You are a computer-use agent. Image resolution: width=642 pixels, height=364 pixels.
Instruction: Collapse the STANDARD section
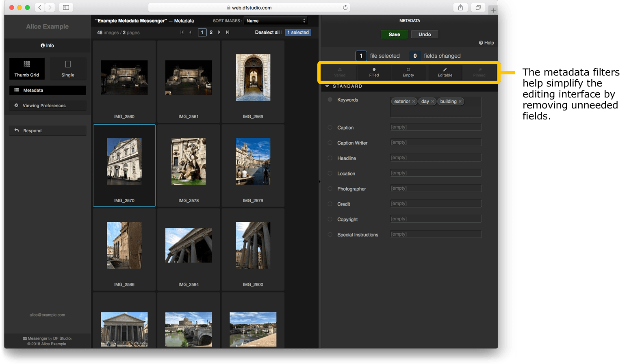pyautogui.click(x=327, y=86)
